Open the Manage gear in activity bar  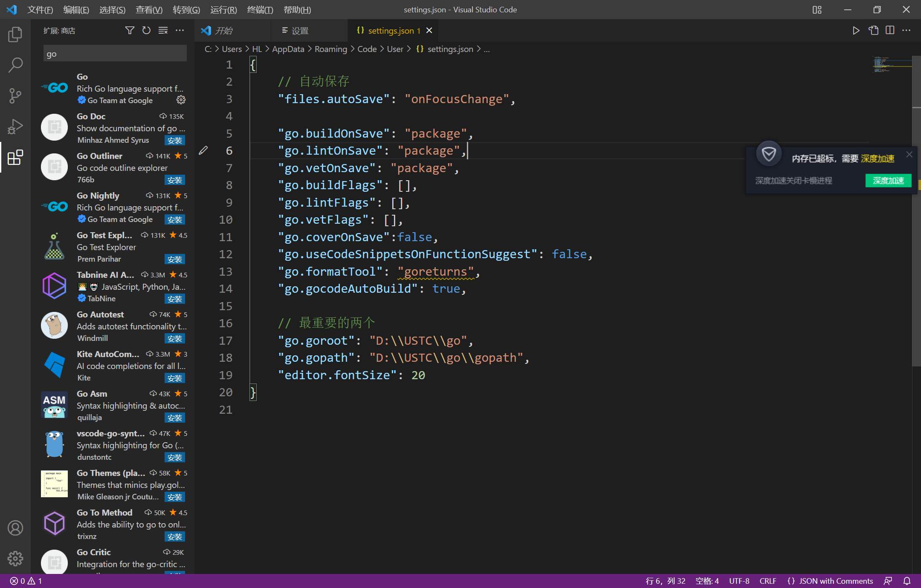point(15,559)
